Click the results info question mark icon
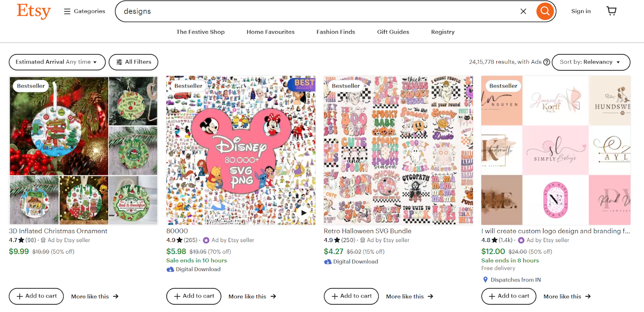Image resolution: width=644 pixels, height=312 pixels. pos(547,62)
